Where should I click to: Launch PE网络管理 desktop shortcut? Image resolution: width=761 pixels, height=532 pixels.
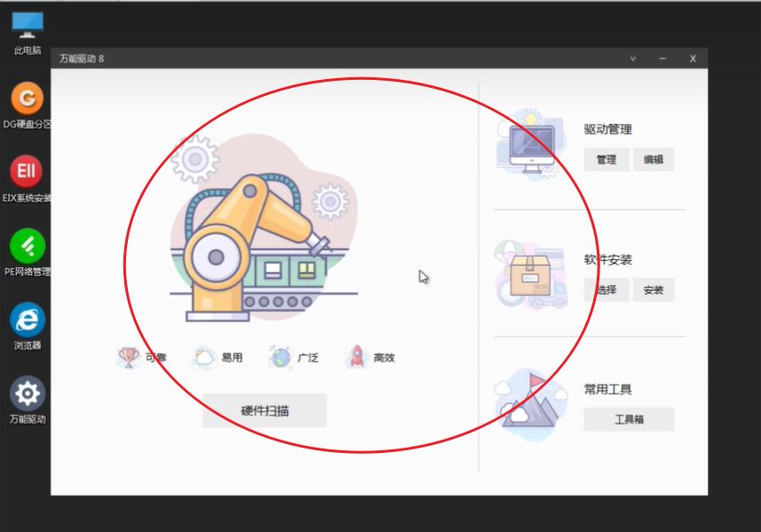28,244
